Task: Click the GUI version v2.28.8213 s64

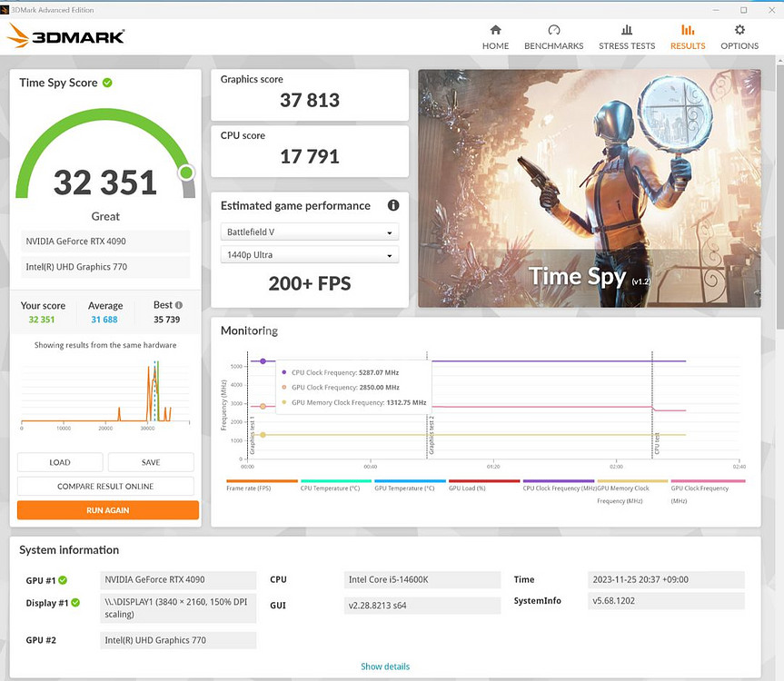Action: 422,606
